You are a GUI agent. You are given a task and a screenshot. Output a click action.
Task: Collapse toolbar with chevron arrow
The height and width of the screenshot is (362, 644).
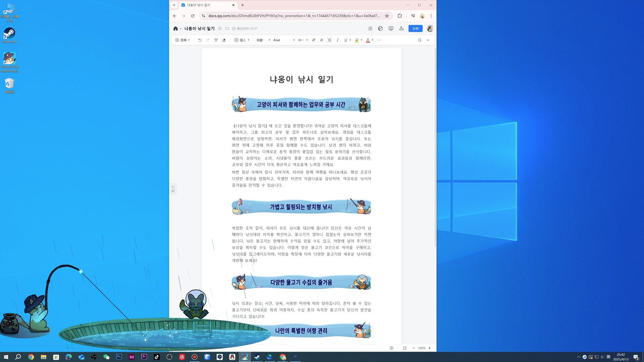pyautogui.click(x=428, y=40)
